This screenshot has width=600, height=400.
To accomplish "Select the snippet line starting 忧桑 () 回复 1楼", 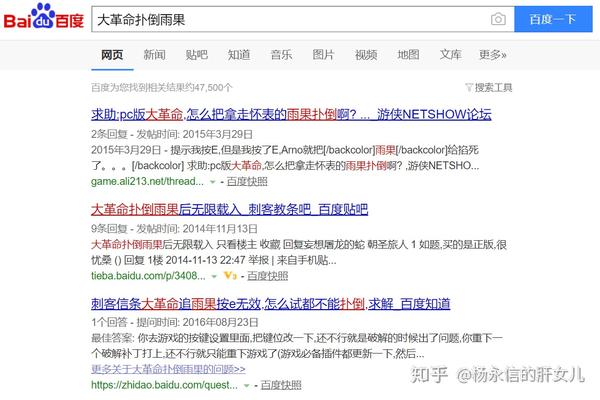I will coord(214,260).
